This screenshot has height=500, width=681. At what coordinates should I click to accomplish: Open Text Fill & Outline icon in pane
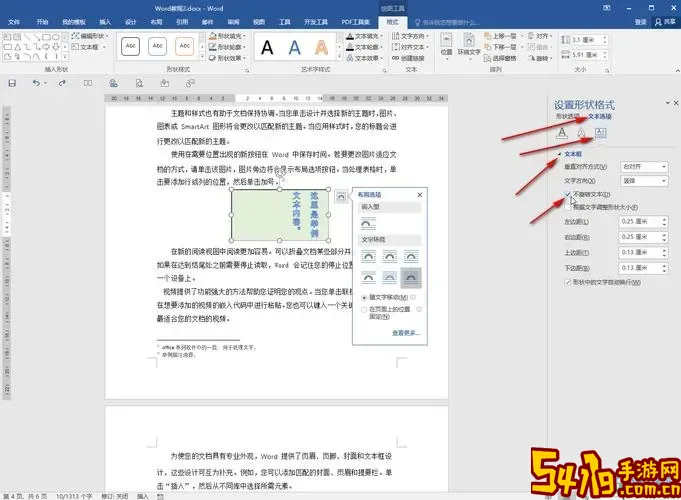(x=562, y=133)
